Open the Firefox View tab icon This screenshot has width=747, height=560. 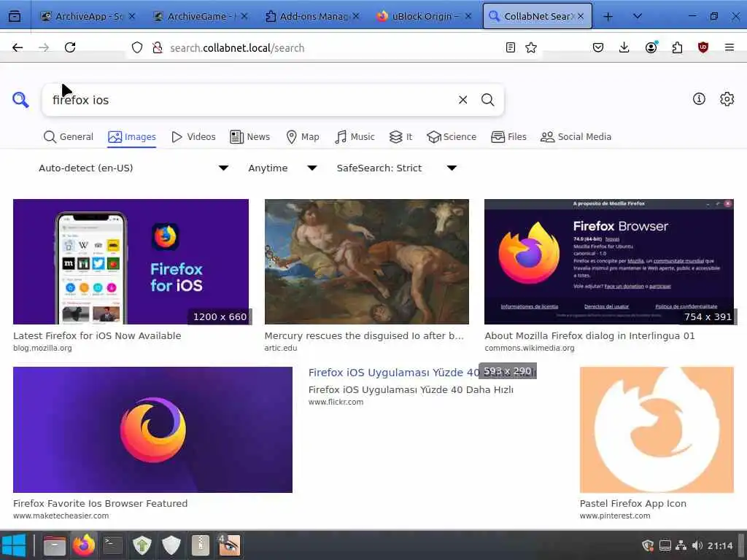point(15,17)
